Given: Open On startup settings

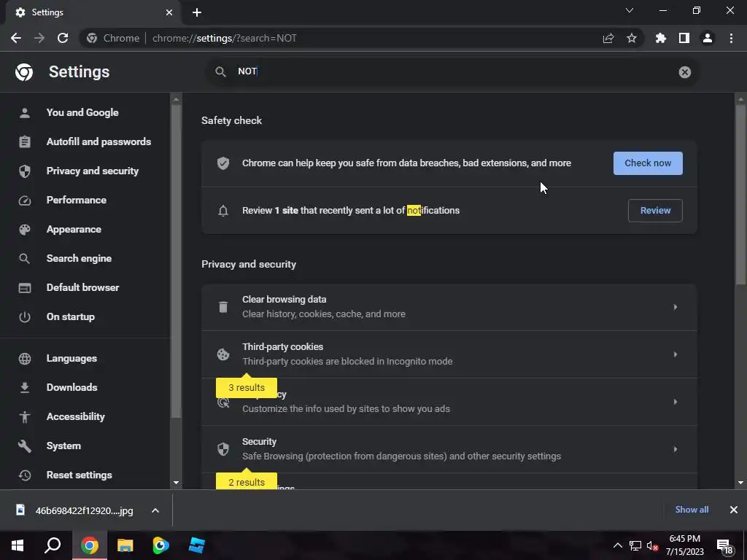Looking at the screenshot, I should tap(70, 316).
